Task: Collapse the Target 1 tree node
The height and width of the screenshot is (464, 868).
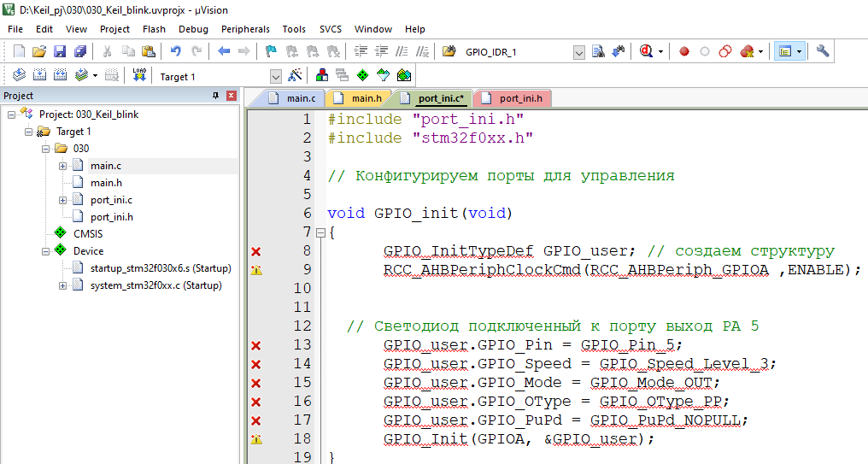Action: point(28,132)
